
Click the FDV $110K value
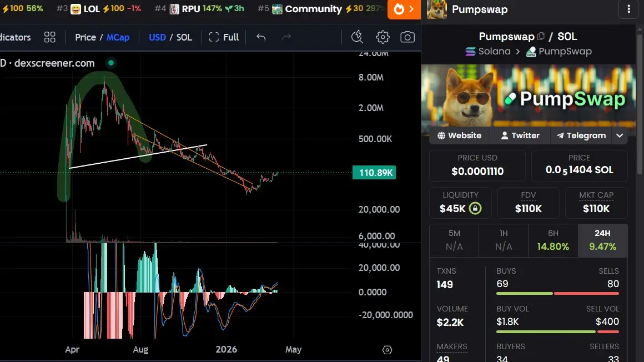pyautogui.click(x=528, y=209)
